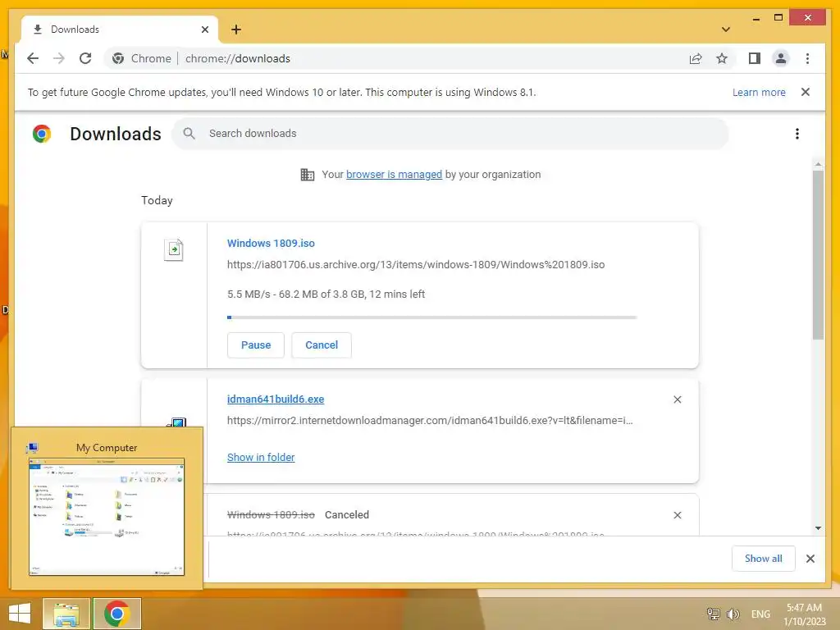Open the tab search chevron
This screenshot has width=840, height=630.
[x=726, y=30]
